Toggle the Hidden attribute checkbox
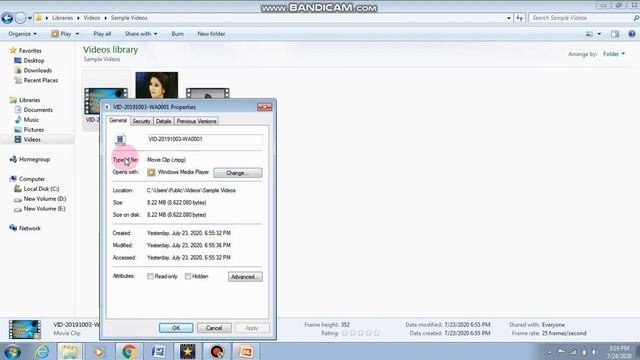Viewport: 640px width, 360px height. [188, 276]
